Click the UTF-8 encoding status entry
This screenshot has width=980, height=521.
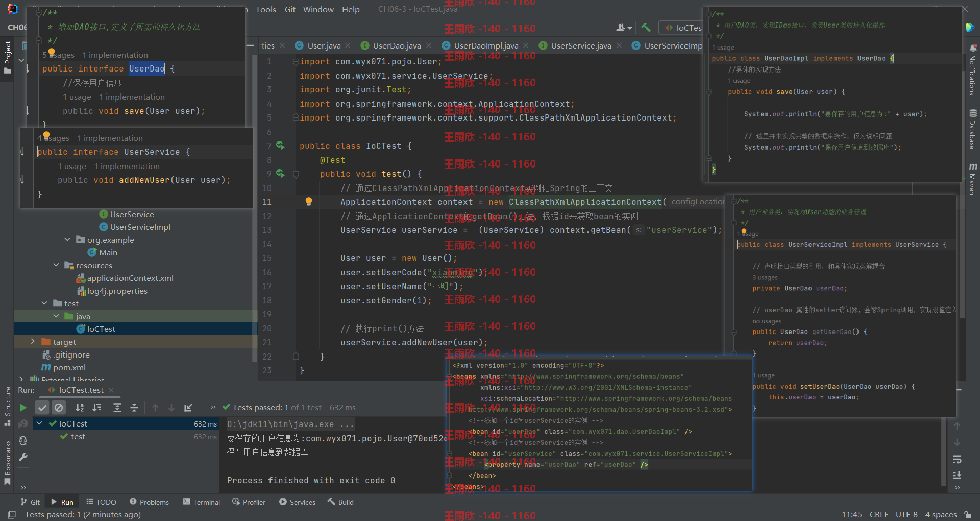pos(906,515)
